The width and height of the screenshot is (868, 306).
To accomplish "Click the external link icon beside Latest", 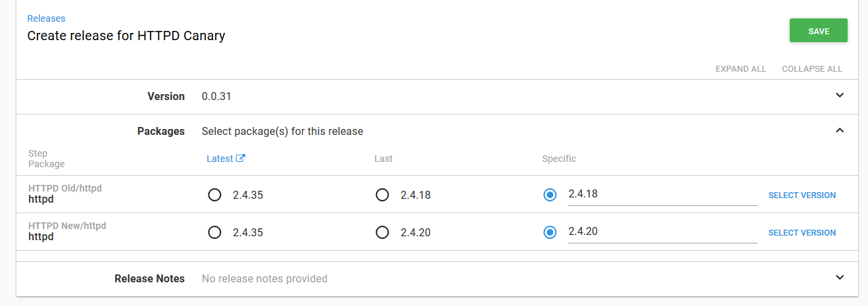I will tap(241, 159).
